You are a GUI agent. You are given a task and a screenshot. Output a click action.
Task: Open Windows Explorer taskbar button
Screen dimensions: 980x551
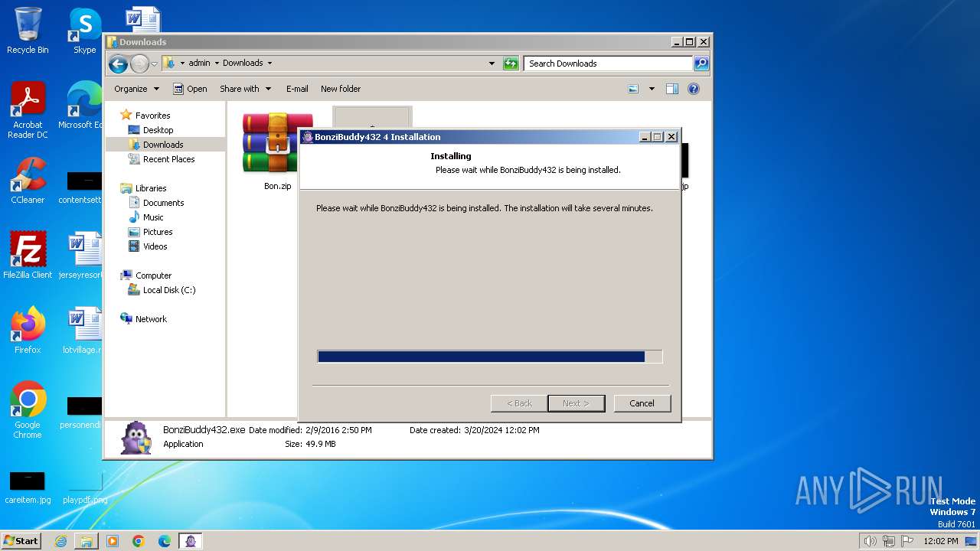pyautogui.click(x=87, y=541)
